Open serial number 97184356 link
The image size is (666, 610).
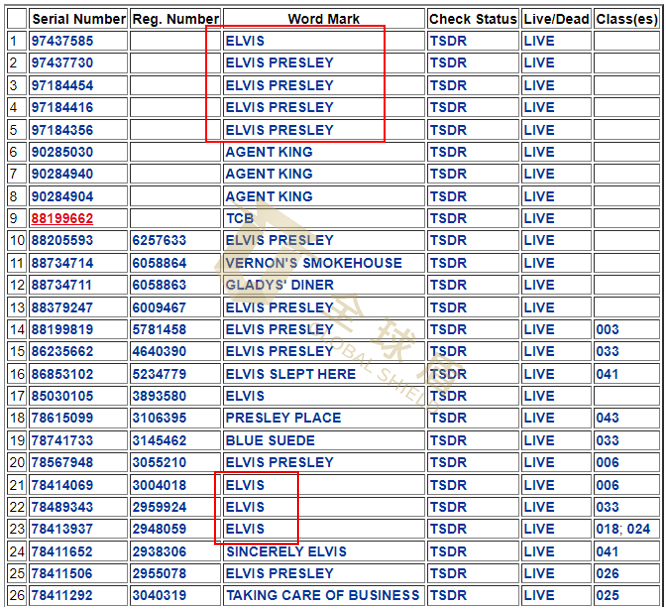pyautogui.click(x=62, y=130)
